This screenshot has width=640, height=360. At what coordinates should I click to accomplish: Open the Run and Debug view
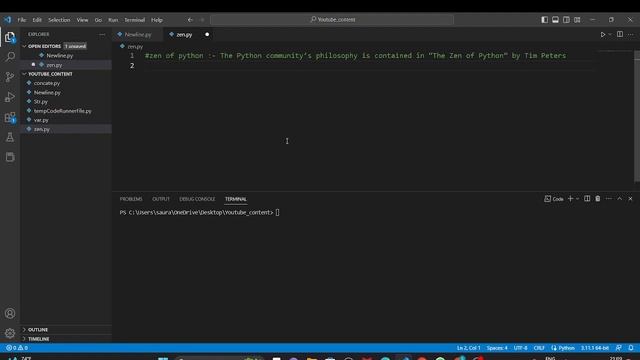[10, 97]
